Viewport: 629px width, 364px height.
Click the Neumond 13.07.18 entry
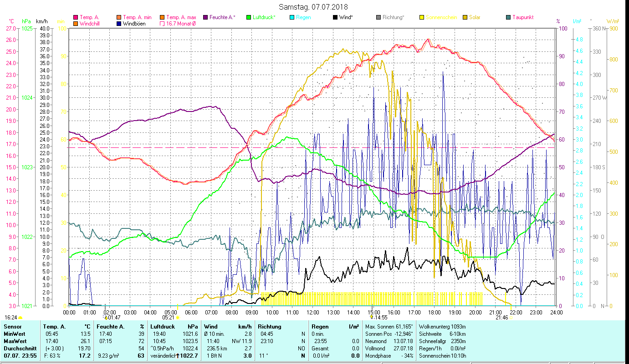point(389,341)
